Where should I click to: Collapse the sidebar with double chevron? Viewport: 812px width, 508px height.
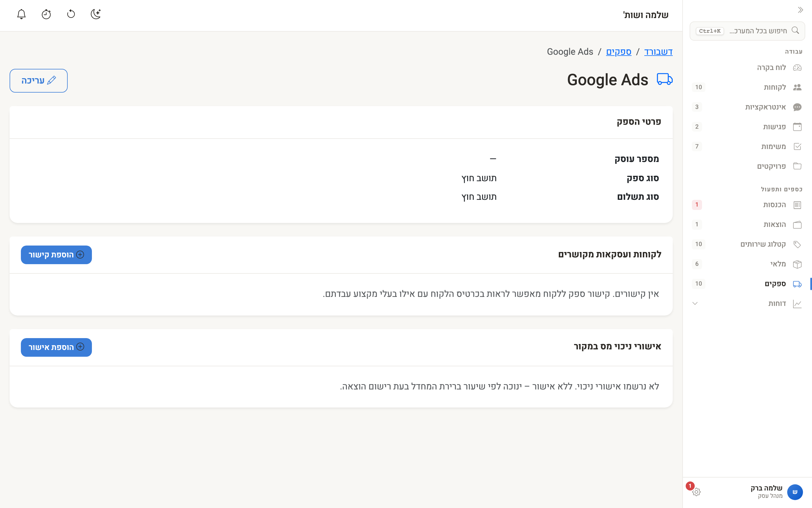pyautogui.click(x=800, y=10)
